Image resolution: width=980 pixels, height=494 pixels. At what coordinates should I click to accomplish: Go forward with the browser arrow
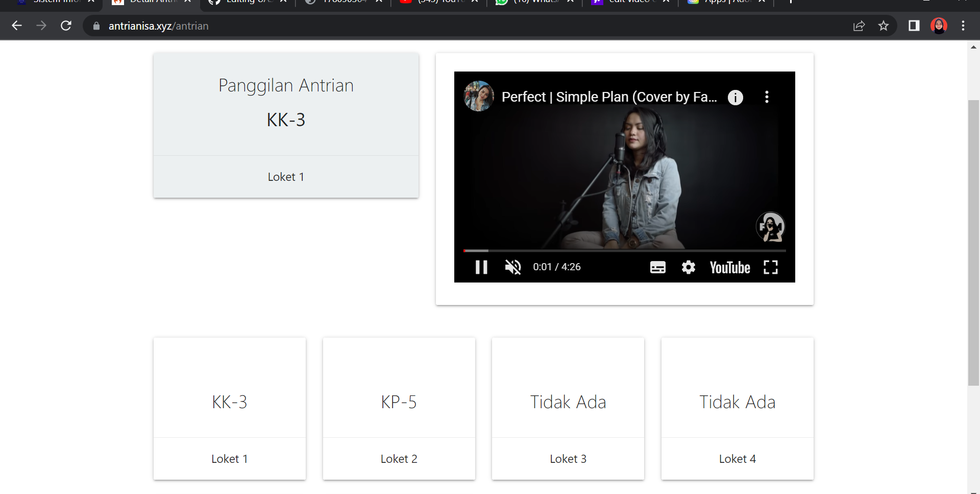[x=41, y=26]
